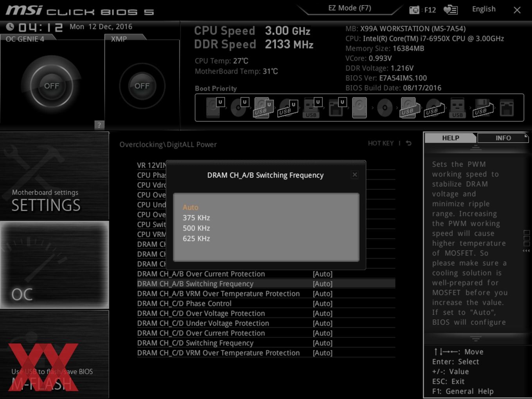Select the partially hidden CPU VRM row
The image size is (532, 399).
[151, 234]
